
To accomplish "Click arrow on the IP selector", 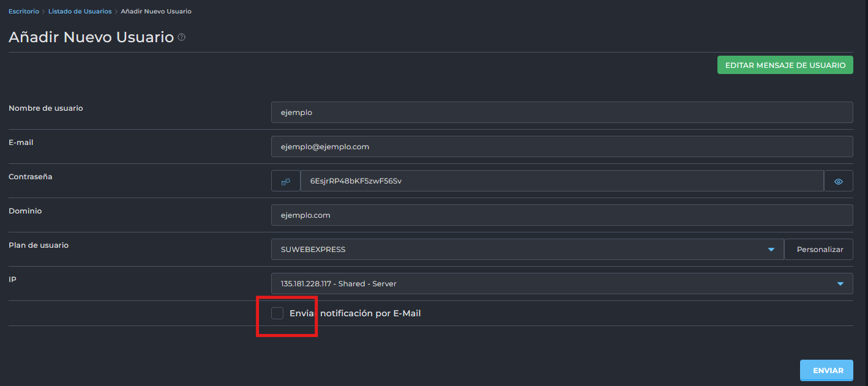I will click(839, 284).
